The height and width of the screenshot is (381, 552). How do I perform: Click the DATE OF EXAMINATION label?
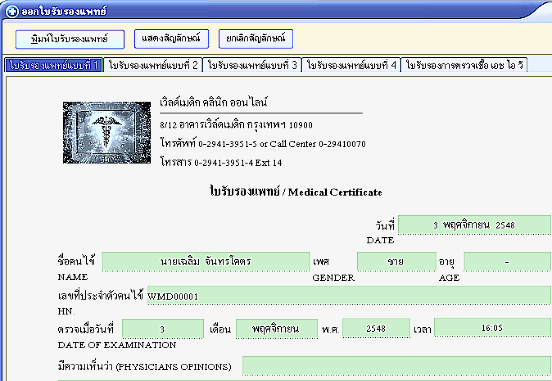117,345
